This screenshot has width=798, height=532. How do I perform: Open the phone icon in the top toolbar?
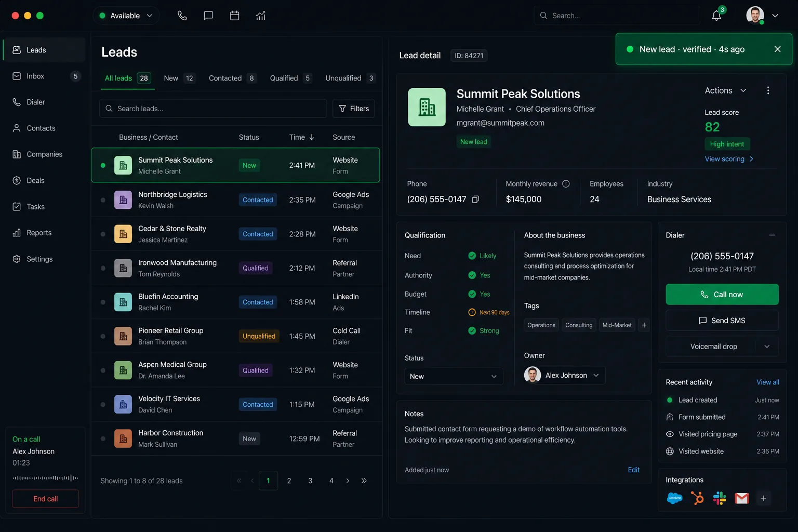182,16
